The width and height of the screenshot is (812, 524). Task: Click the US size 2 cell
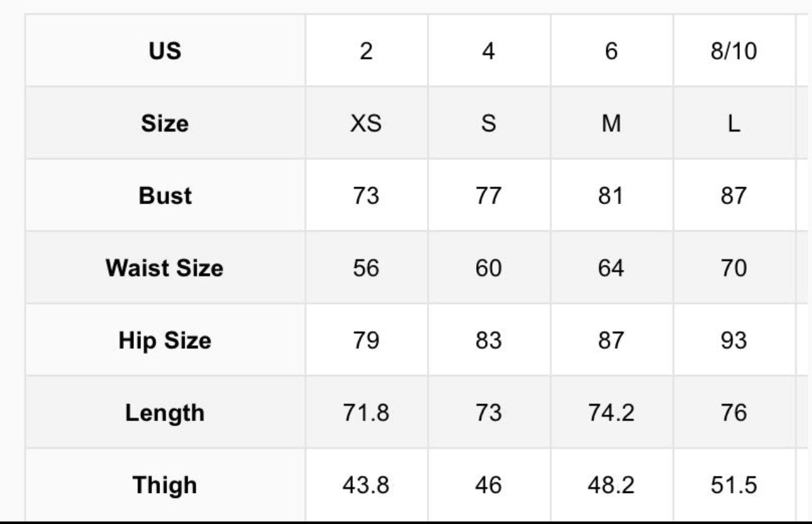point(366,51)
